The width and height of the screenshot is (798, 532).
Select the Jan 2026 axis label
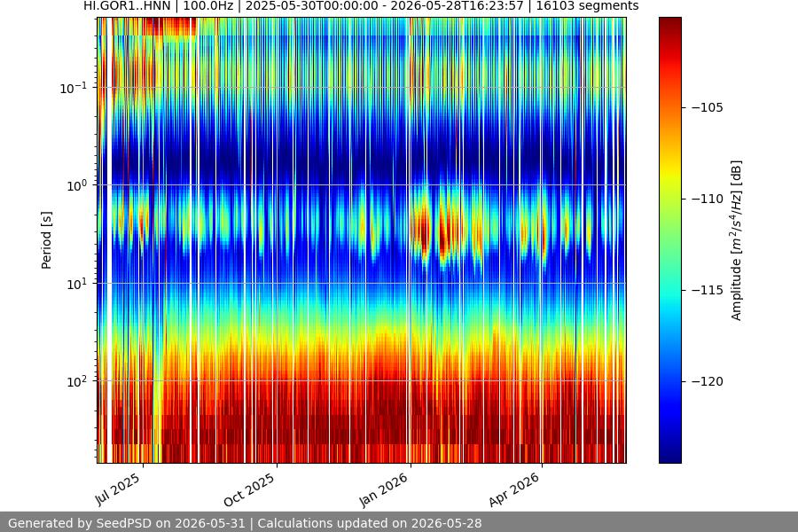(x=384, y=489)
